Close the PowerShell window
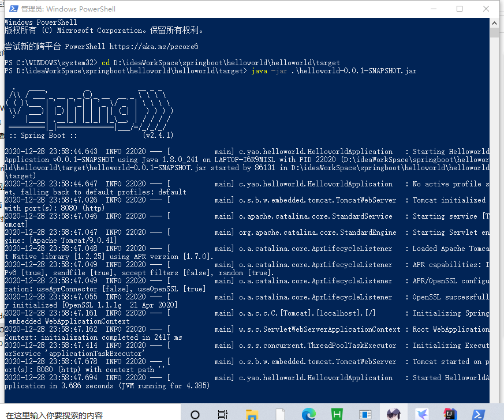 486,9
